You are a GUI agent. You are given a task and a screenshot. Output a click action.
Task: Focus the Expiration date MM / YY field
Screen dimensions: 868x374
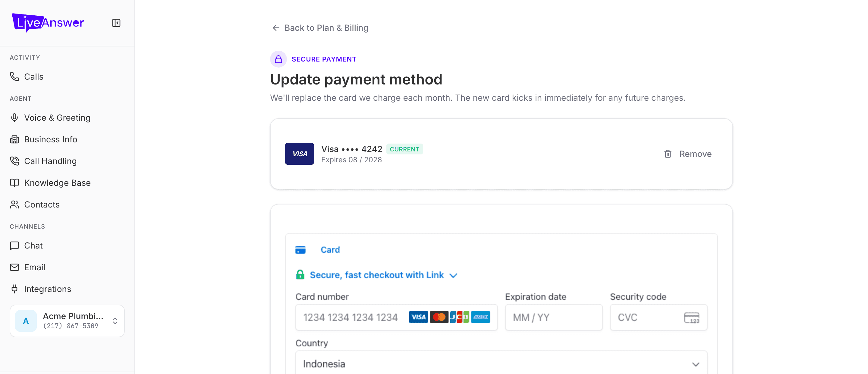pos(554,317)
